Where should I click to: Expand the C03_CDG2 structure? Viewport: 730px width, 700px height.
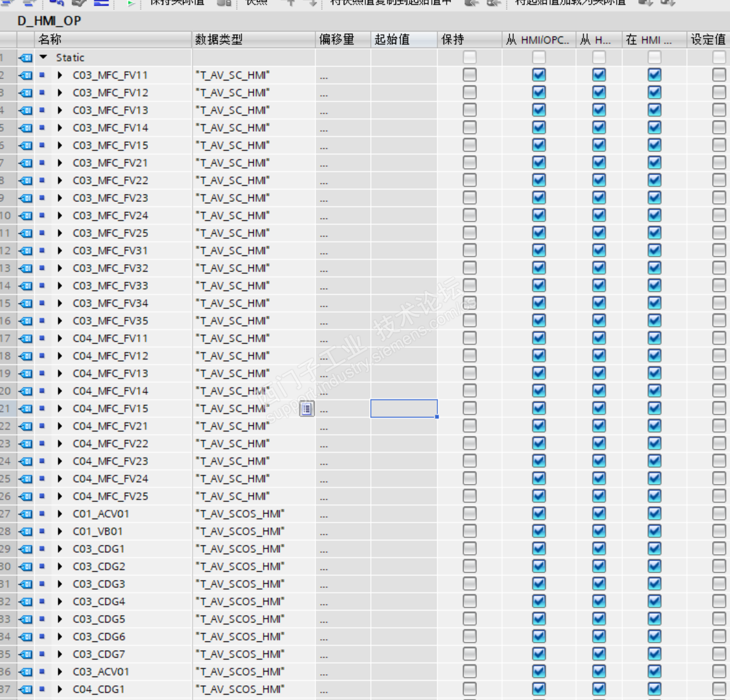[x=60, y=566]
